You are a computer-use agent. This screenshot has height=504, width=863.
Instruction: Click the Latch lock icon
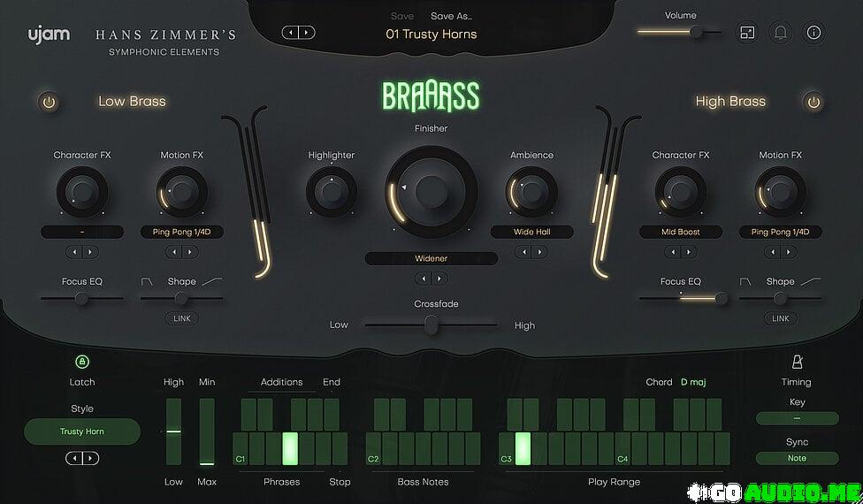coord(82,362)
